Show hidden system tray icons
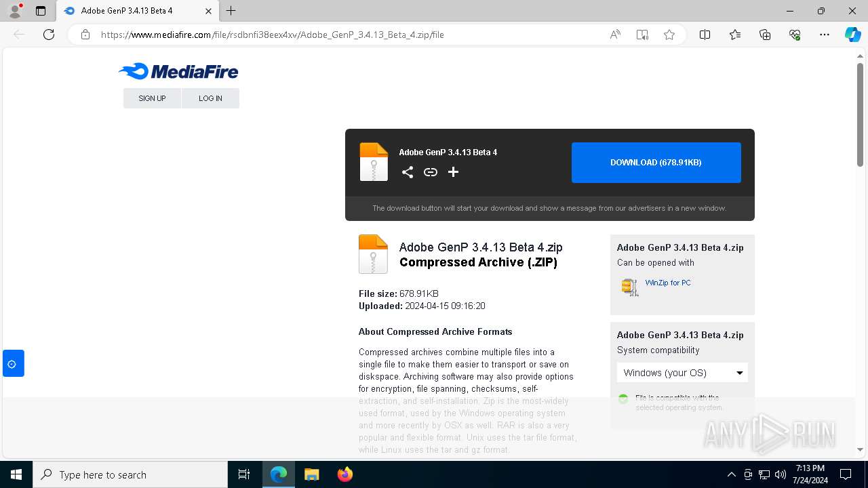This screenshot has width=868, height=488. [731, 474]
